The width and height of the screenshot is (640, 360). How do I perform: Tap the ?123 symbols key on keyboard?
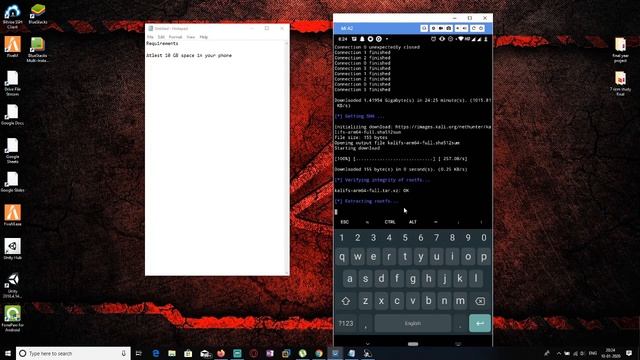point(346,323)
